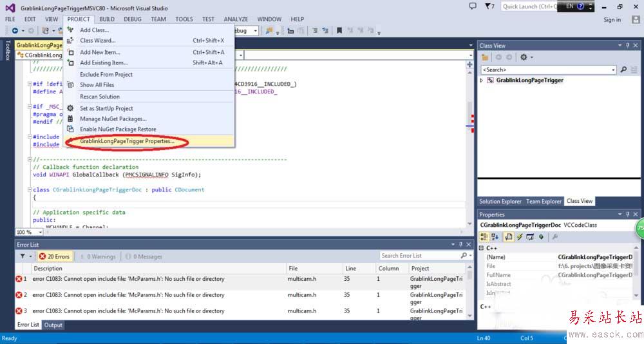This screenshot has height=344, width=644.
Task: Open the BUILD menu
Action: [x=107, y=19]
